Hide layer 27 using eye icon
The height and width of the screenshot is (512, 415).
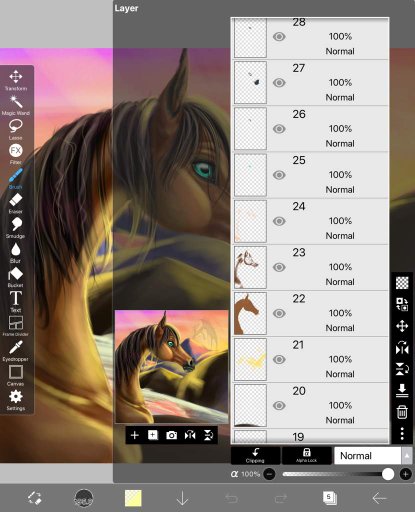[279, 82]
